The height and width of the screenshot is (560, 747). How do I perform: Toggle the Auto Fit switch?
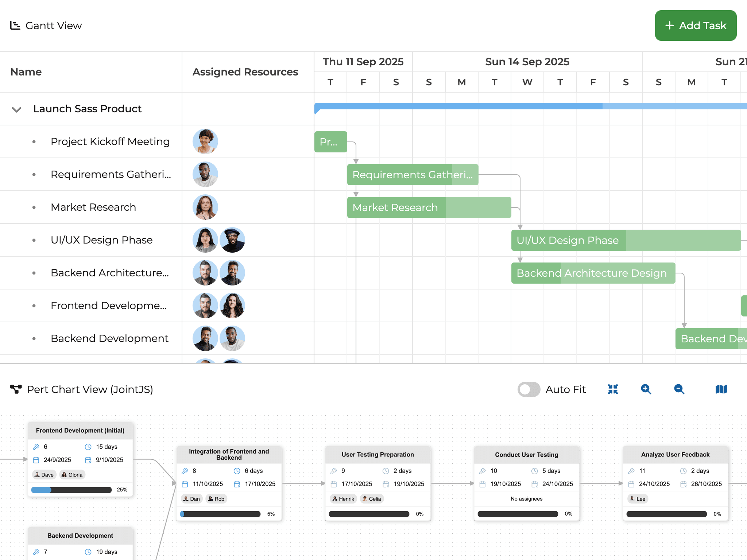point(529,389)
